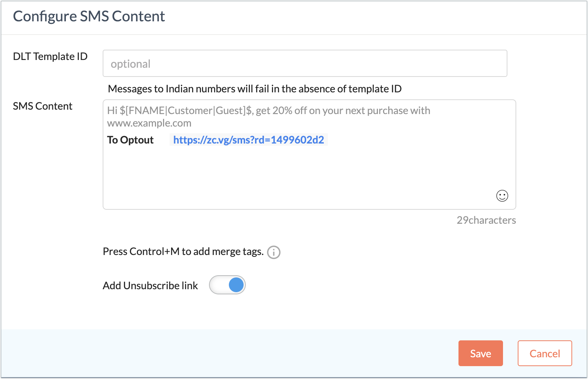Click the info icon beside merge tags hint
The height and width of the screenshot is (379, 588).
273,252
